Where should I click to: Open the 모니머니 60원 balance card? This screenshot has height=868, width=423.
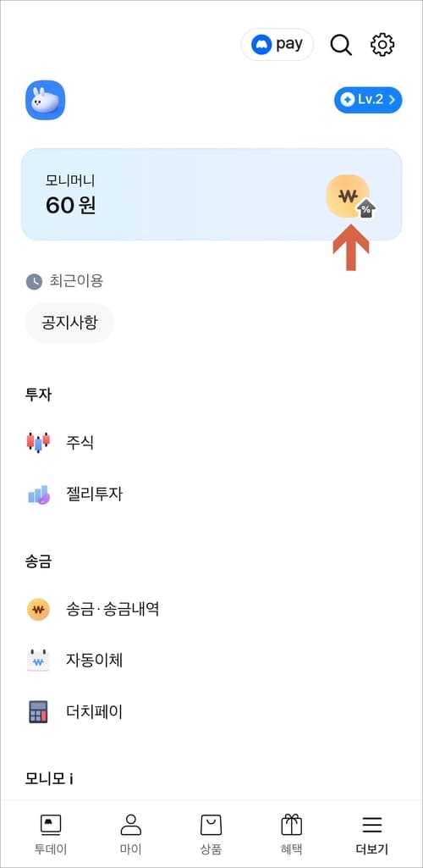[211, 194]
